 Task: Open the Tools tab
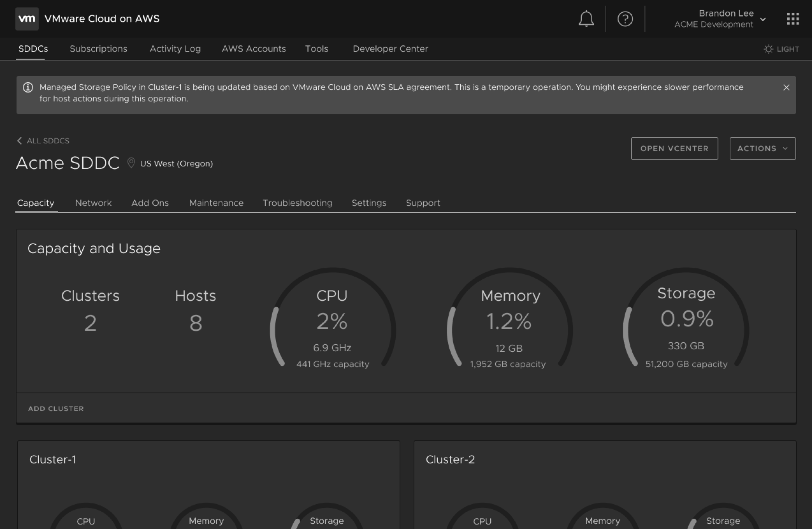coord(317,49)
